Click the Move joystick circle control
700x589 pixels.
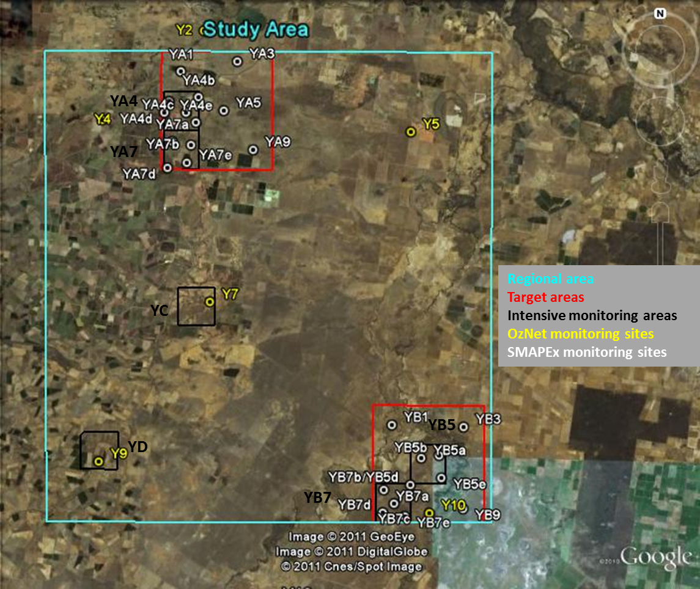tap(660, 120)
